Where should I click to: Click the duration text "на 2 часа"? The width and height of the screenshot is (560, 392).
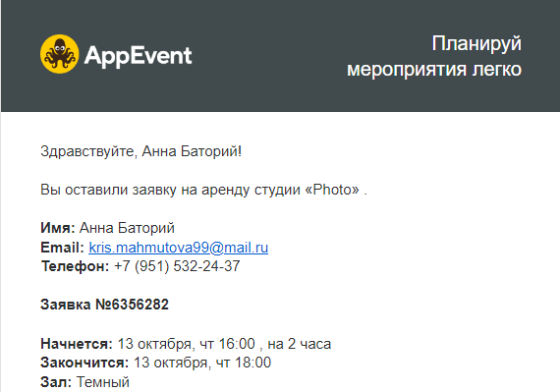(300, 344)
